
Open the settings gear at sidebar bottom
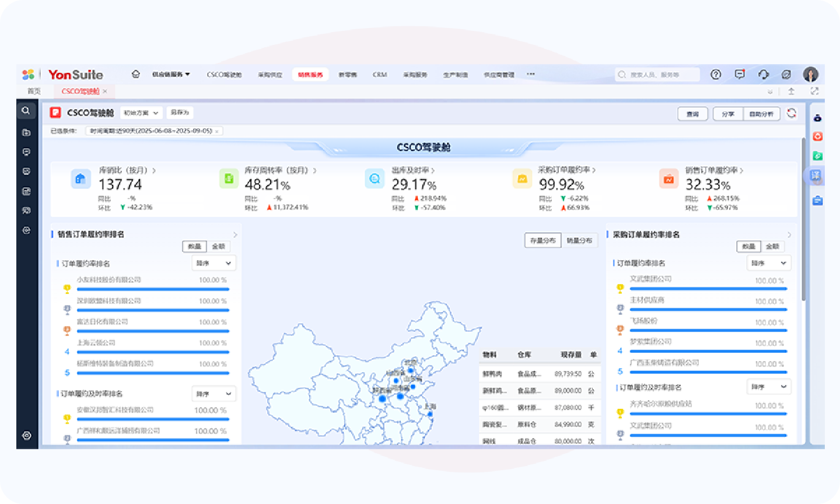(x=26, y=436)
